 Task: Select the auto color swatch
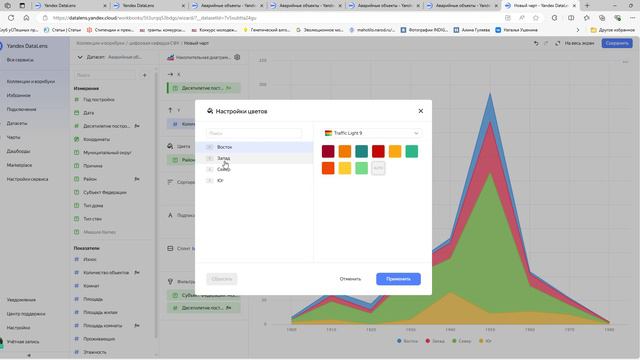point(378,168)
